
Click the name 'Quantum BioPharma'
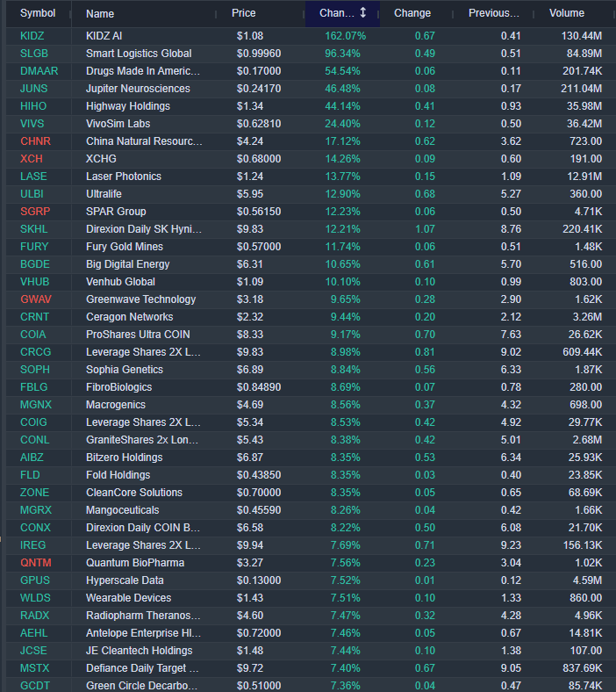(x=135, y=563)
